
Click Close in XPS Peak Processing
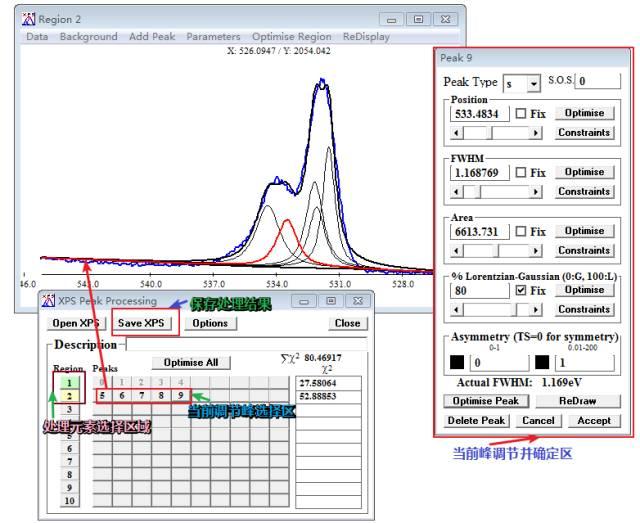[348, 323]
